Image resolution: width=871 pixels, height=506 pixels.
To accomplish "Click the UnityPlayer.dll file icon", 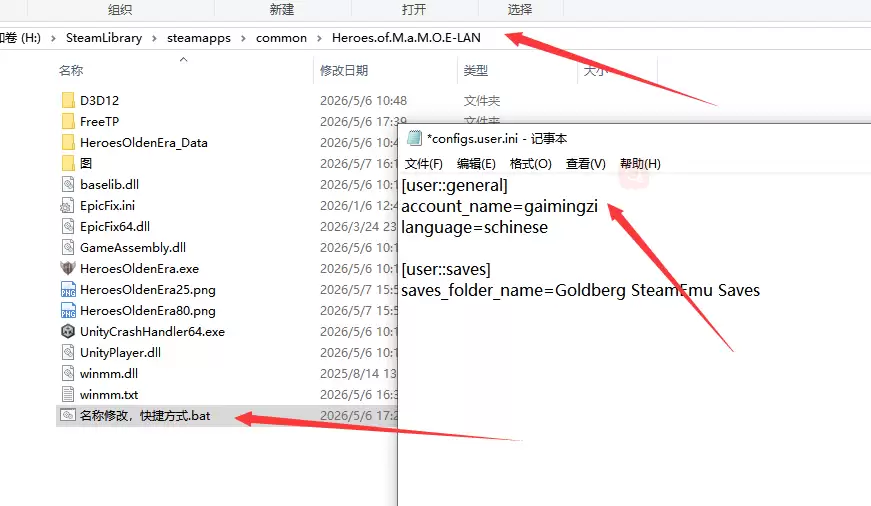I will [68, 353].
